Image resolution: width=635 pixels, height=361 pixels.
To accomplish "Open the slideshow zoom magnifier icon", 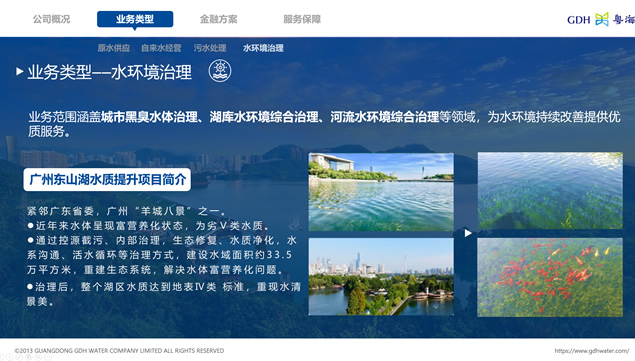I will pyautogui.click(x=38, y=357).
